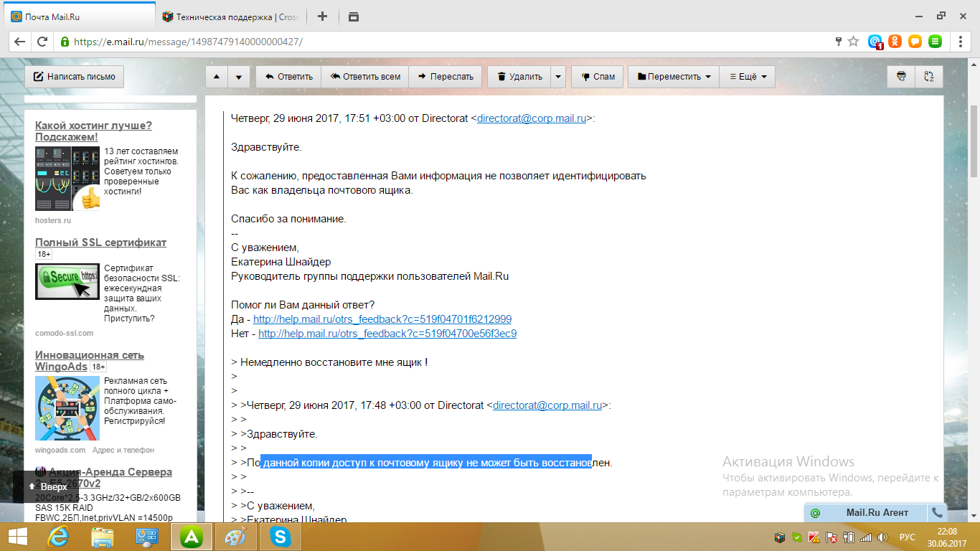
Task: Click the Переслать button
Action: click(446, 77)
